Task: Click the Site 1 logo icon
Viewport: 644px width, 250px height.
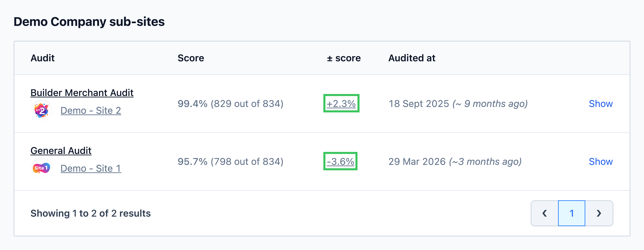Action: click(42, 168)
